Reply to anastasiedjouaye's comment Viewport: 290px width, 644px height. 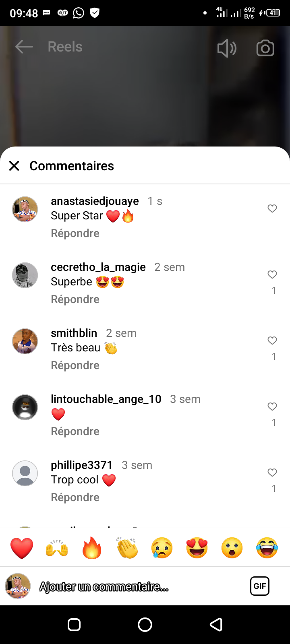(75, 233)
